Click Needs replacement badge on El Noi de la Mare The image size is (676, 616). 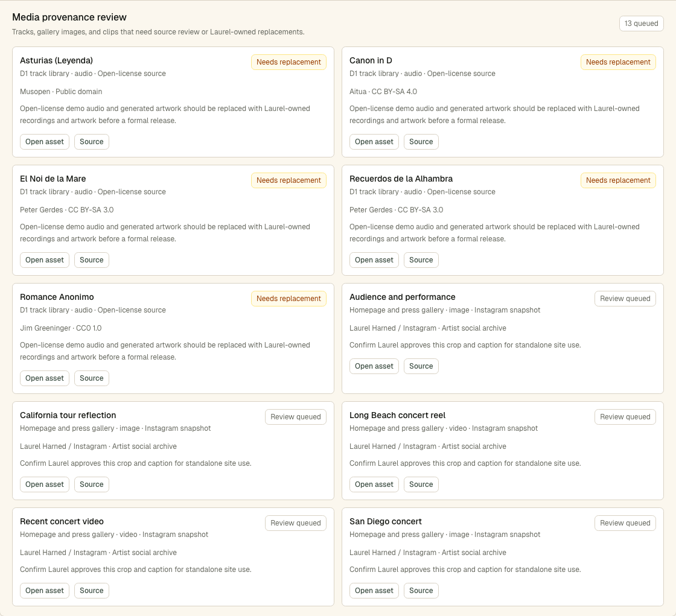coord(289,180)
